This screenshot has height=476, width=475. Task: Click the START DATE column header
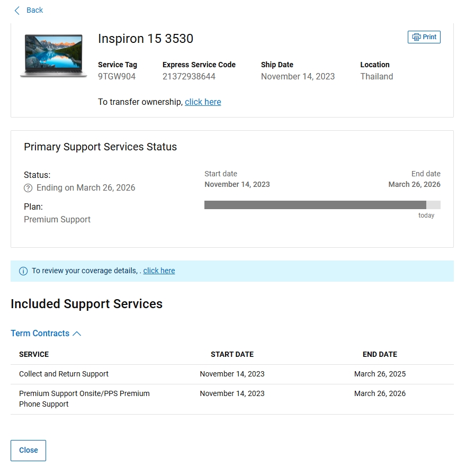(x=232, y=354)
